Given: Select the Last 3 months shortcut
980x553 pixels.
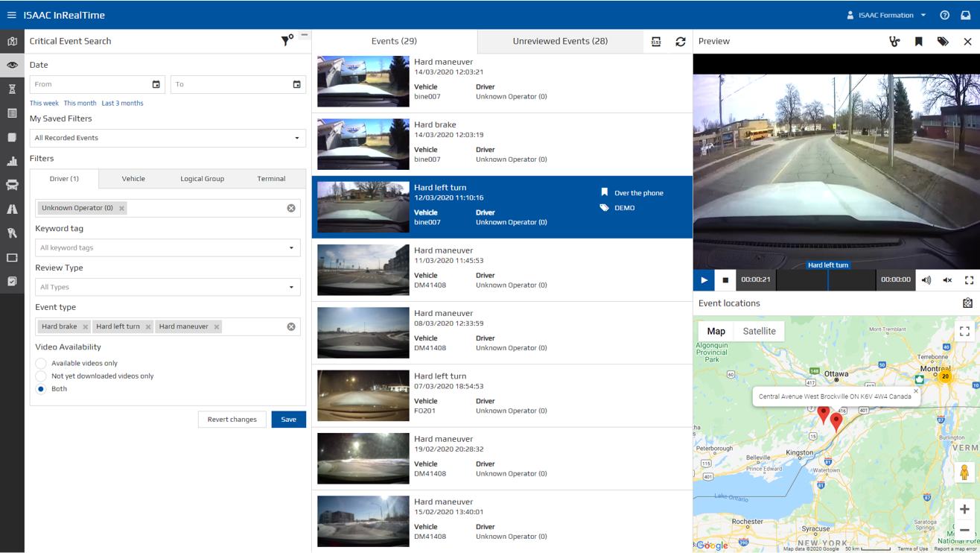Looking at the screenshot, I should [x=122, y=103].
